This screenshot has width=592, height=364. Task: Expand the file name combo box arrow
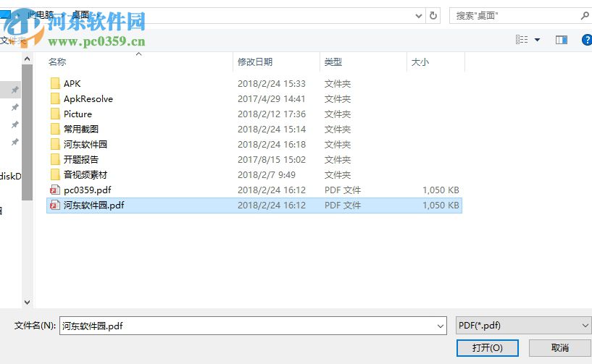(x=441, y=326)
